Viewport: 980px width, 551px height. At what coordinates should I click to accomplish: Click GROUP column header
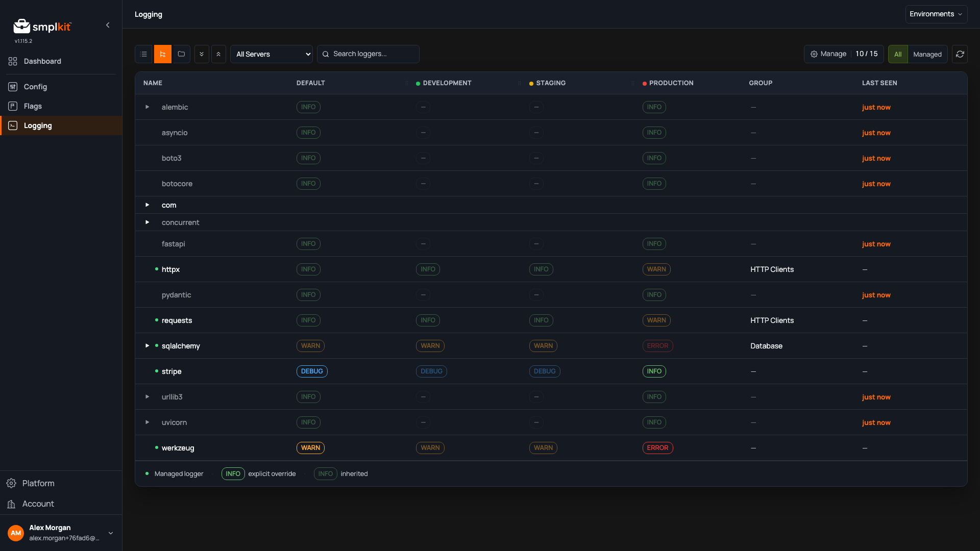pyautogui.click(x=761, y=83)
